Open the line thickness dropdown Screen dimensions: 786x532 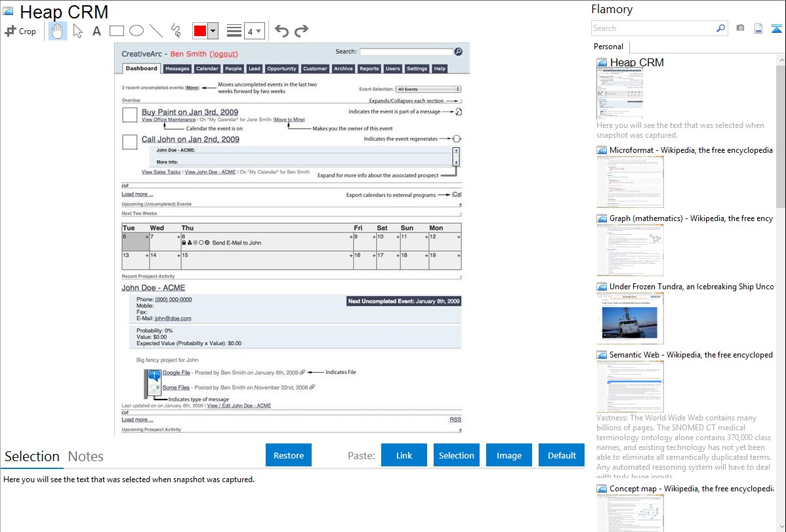254,31
